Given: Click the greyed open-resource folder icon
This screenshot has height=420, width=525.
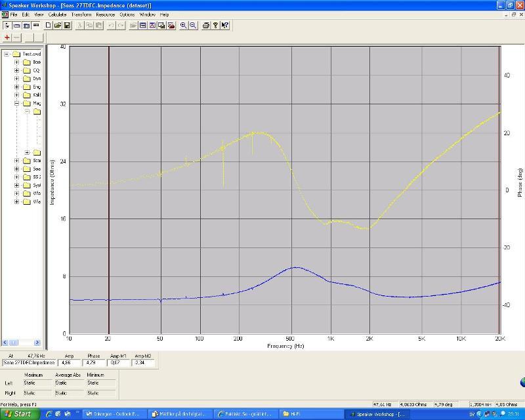Looking at the screenshot, I should click(133, 26).
